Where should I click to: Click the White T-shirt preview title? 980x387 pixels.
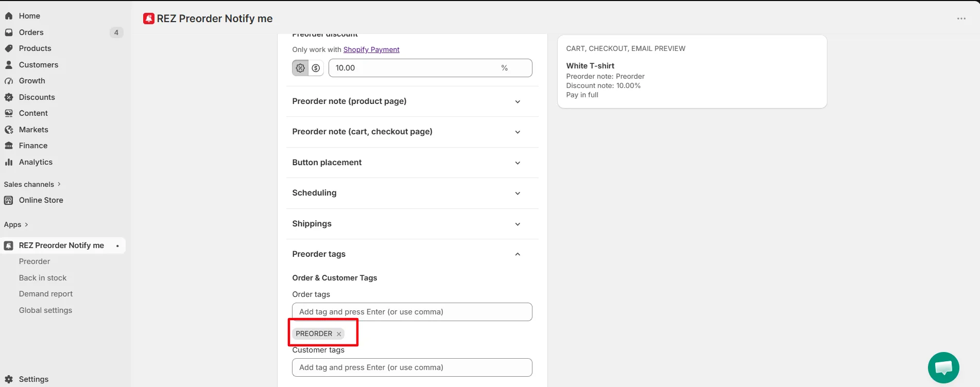590,66
